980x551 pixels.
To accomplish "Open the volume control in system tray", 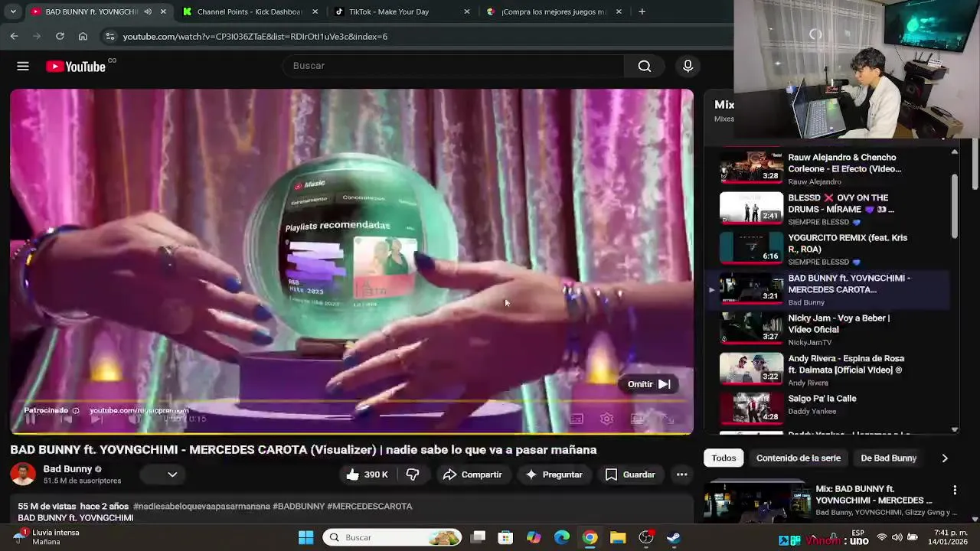I will click(897, 537).
